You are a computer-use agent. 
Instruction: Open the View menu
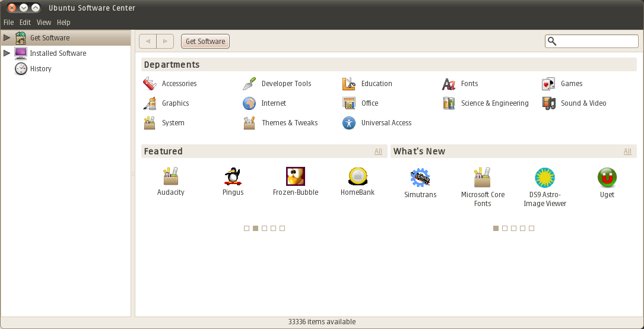[x=43, y=22]
